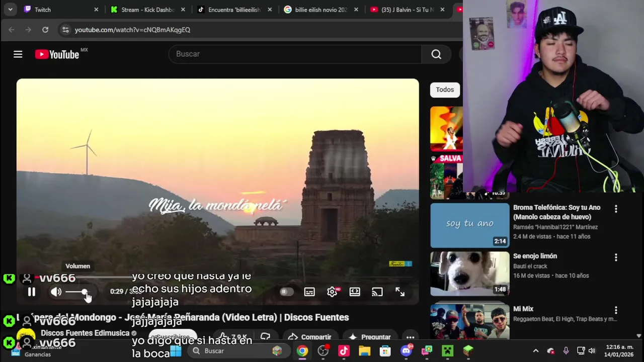Close the billie eilish novio tab

357,10
